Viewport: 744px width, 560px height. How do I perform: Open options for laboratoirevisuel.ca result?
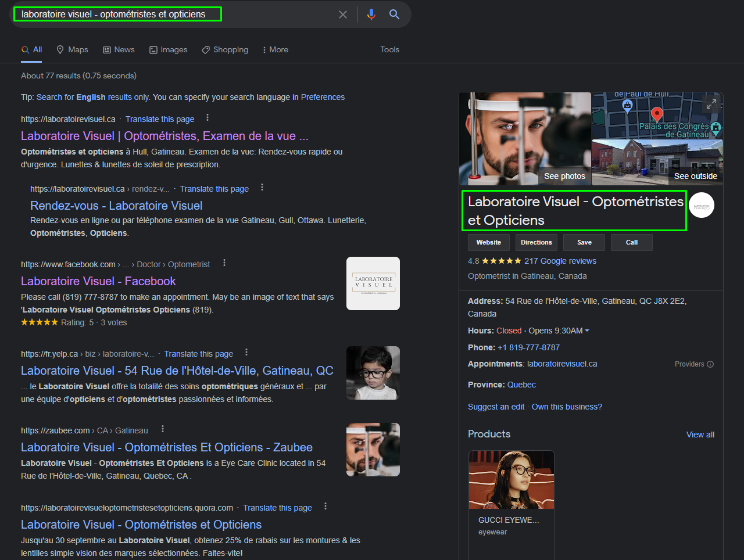[208, 118]
